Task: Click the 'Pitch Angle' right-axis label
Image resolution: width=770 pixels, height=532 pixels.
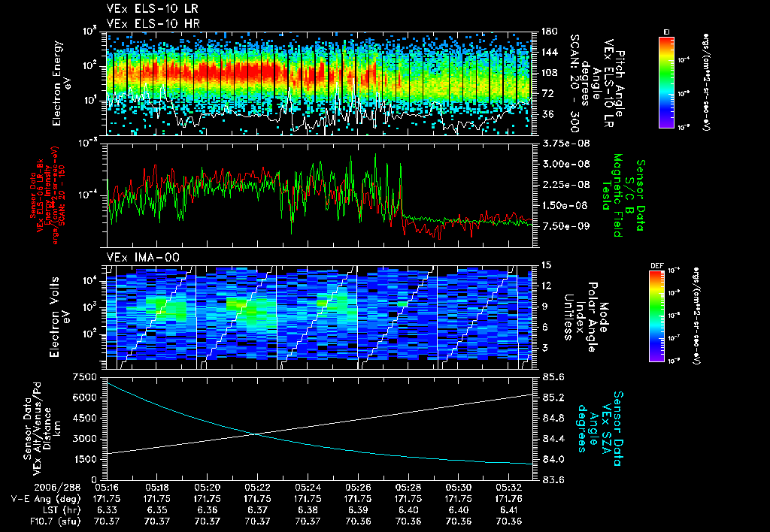Action: 620,83
